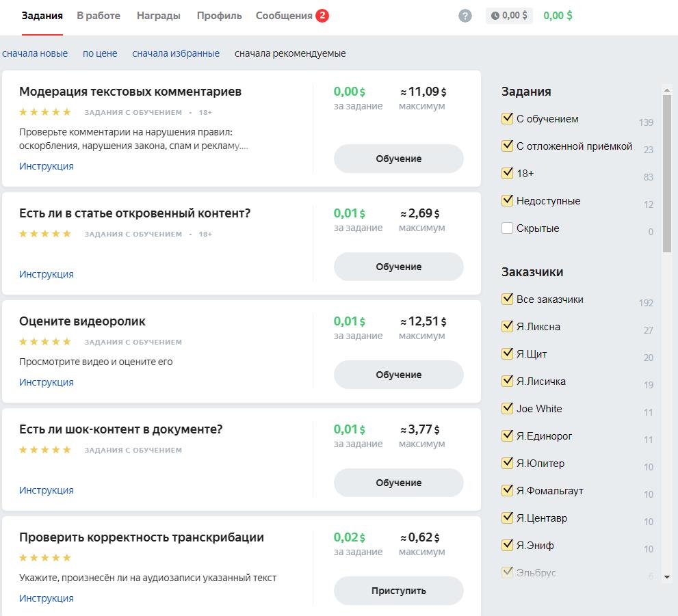Toggle the Я.Юпитер checkbox
Viewport: 678px width, 616px height.
507,463
